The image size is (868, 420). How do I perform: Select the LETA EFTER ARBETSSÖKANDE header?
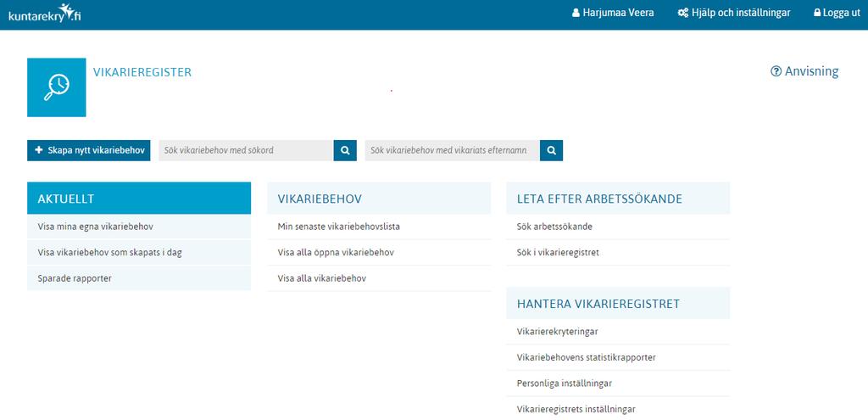tap(618, 199)
